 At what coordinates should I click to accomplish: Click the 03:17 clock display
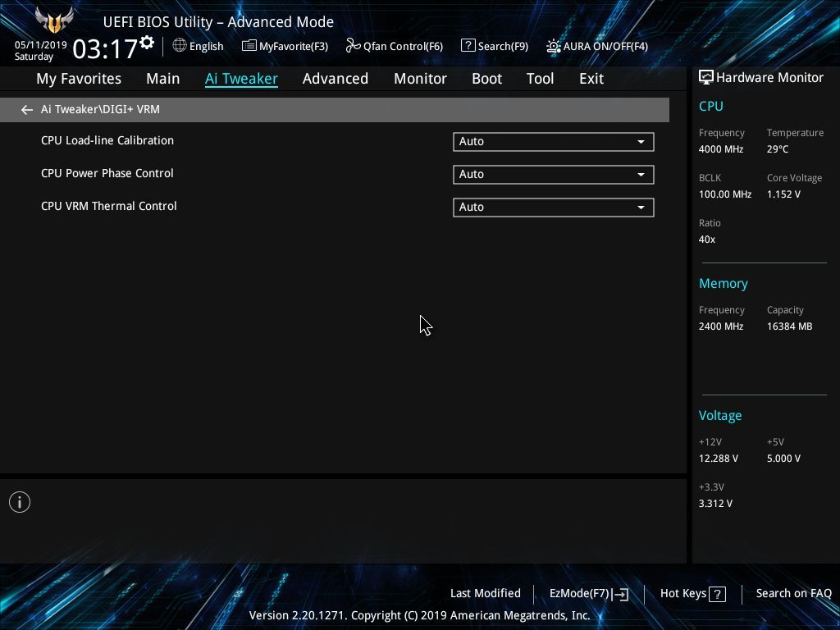coord(105,48)
